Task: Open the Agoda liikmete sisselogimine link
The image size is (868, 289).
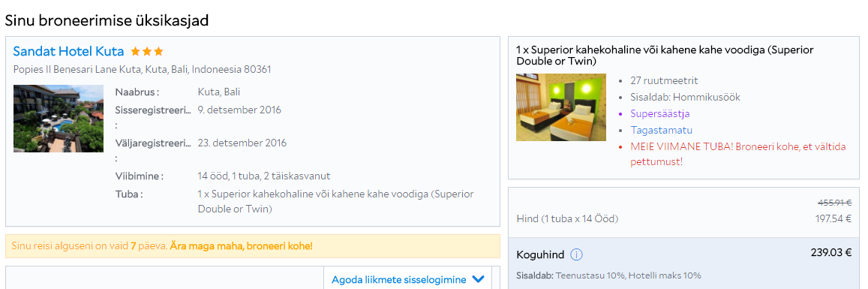Action: pyautogui.click(x=398, y=279)
